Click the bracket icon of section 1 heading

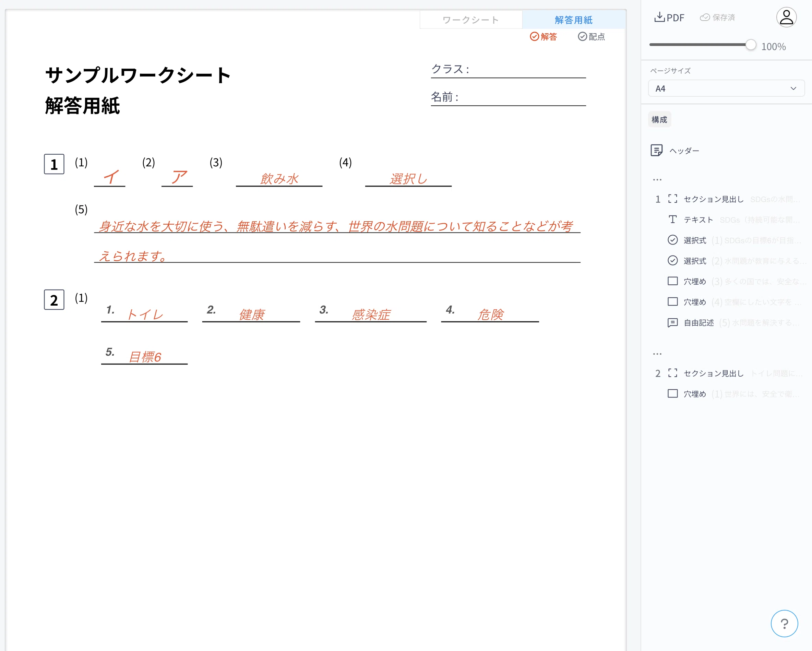(672, 199)
